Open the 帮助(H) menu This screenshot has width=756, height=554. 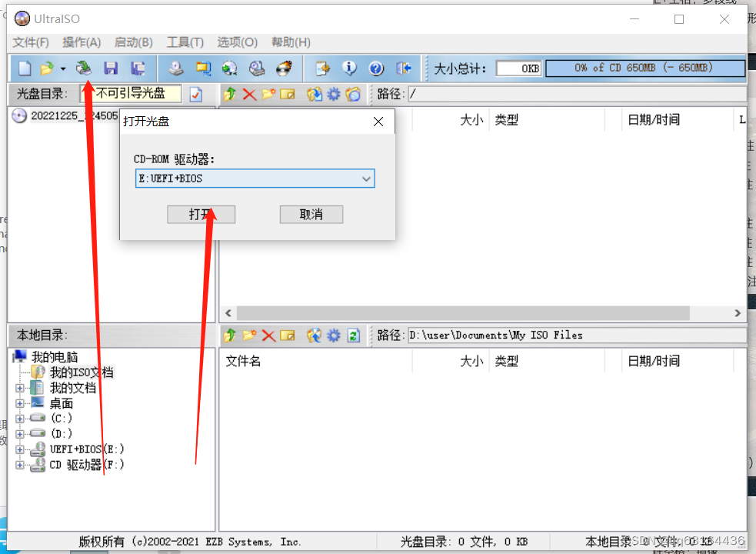pos(291,42)
